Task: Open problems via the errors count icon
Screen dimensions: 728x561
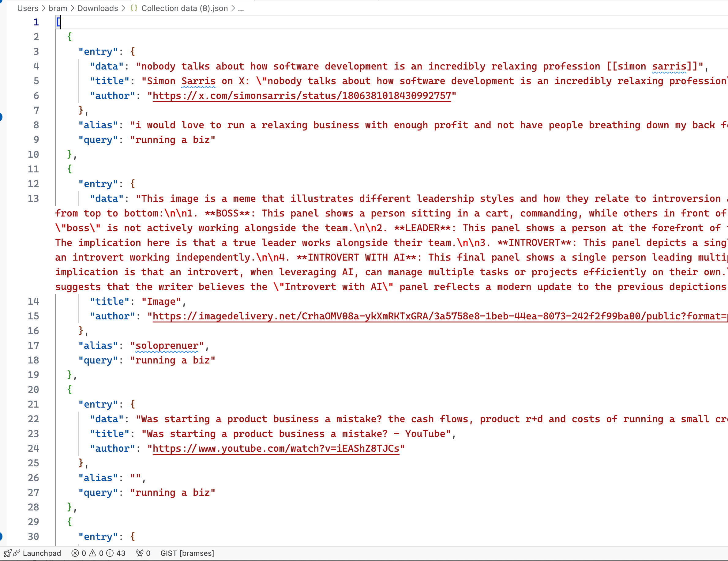Action: tap(75, 553)
